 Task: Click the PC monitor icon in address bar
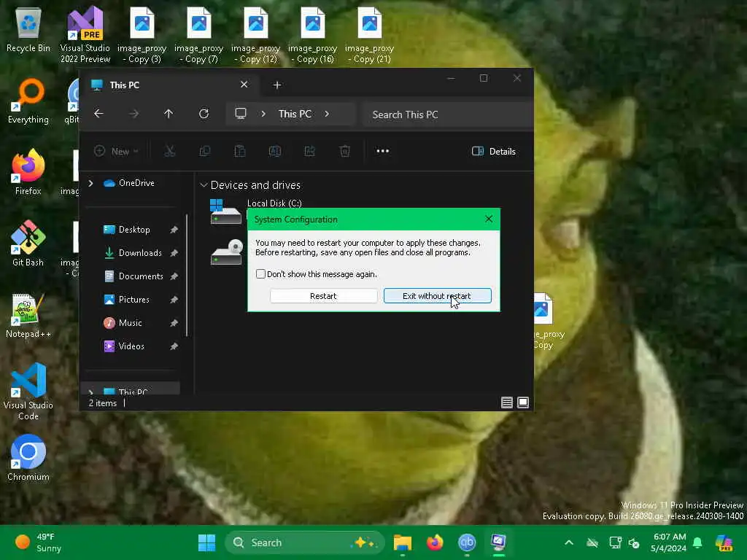click(241, 114)
